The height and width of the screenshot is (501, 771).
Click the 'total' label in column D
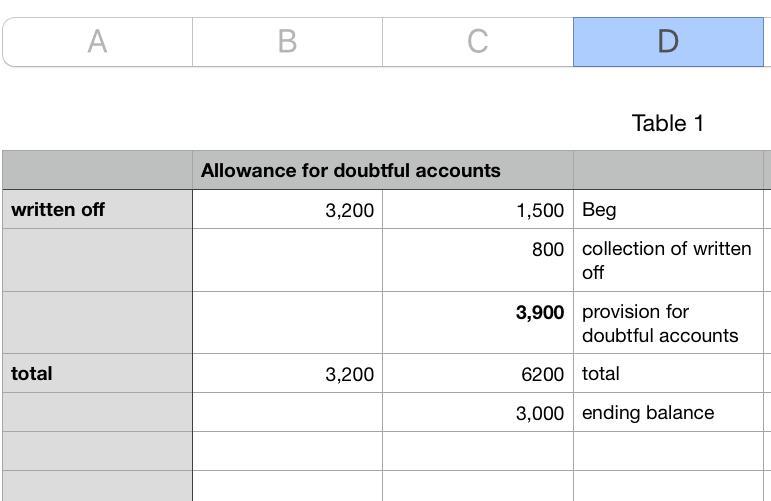tap(667, 373)
